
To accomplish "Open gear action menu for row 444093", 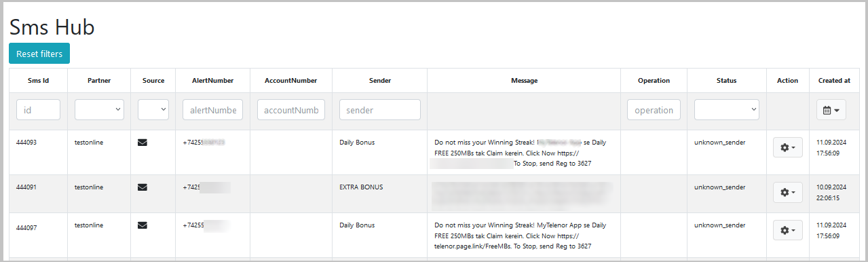I will tap(788, 147).
